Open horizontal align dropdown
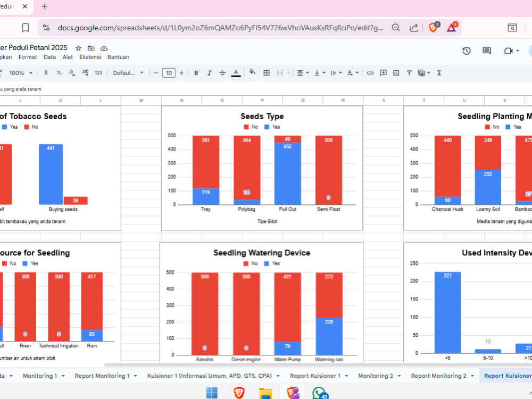Viewport: 532px width, 399px height. pyautogui.click(x=303, y=73)
